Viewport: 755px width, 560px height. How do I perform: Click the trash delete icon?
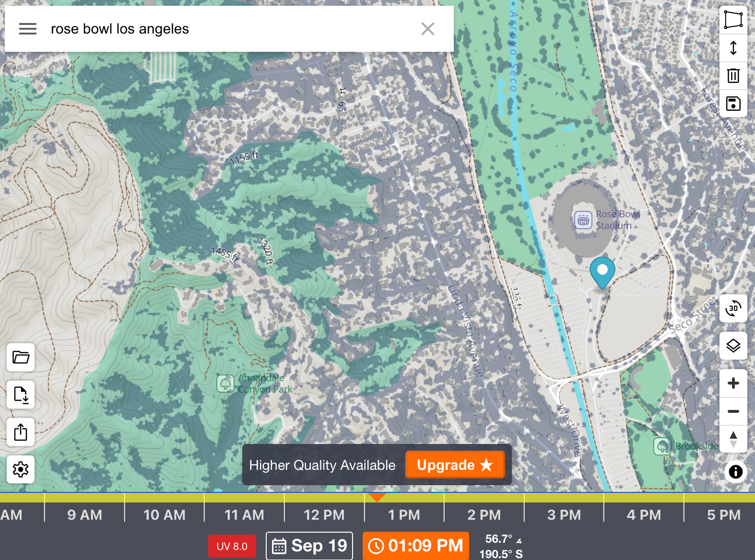733,76
